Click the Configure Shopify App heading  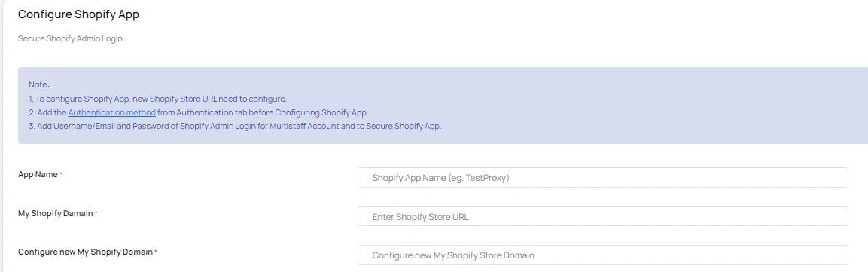click(x=78, y=14)
